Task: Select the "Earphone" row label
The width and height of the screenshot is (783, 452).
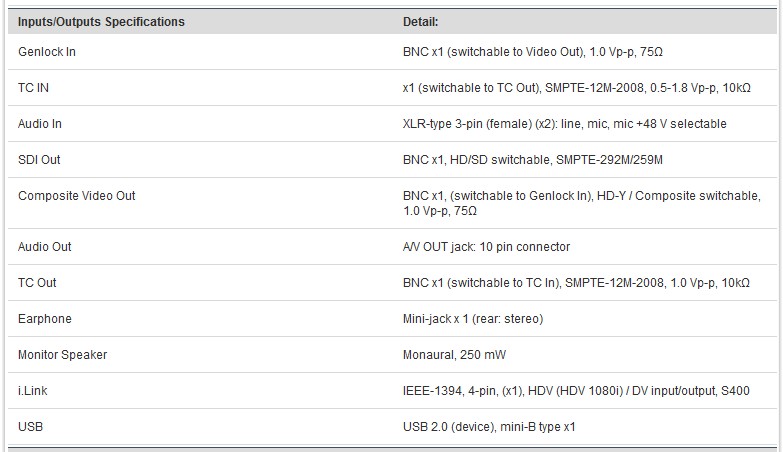Action: tap(45, 318)
